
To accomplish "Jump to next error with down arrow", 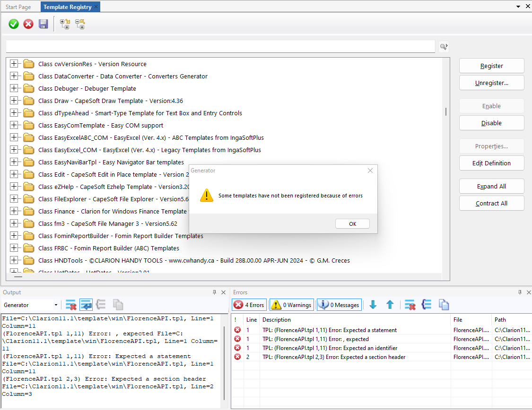I will (x=373, y=305).
